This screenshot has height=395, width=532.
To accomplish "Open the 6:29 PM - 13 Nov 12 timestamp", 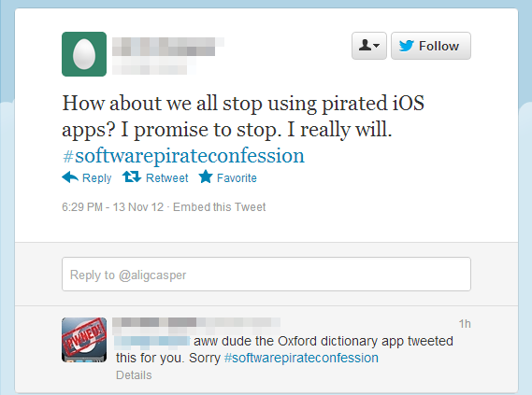I will tap(112, 207).
